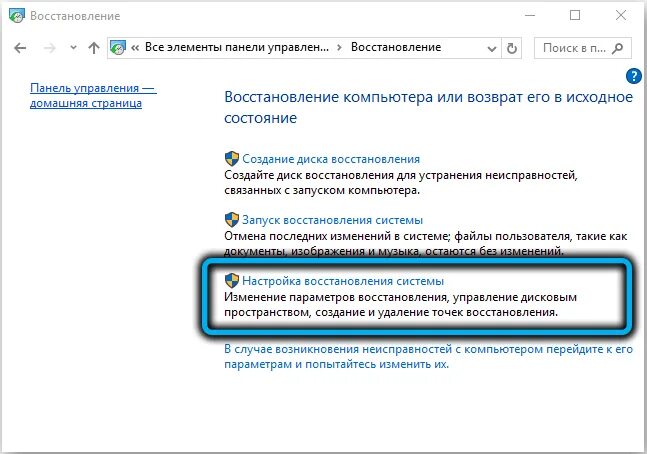647x454 pixels.
Task: Click the double chevron before breadcrumb path
Action: (x=135, y=48)
